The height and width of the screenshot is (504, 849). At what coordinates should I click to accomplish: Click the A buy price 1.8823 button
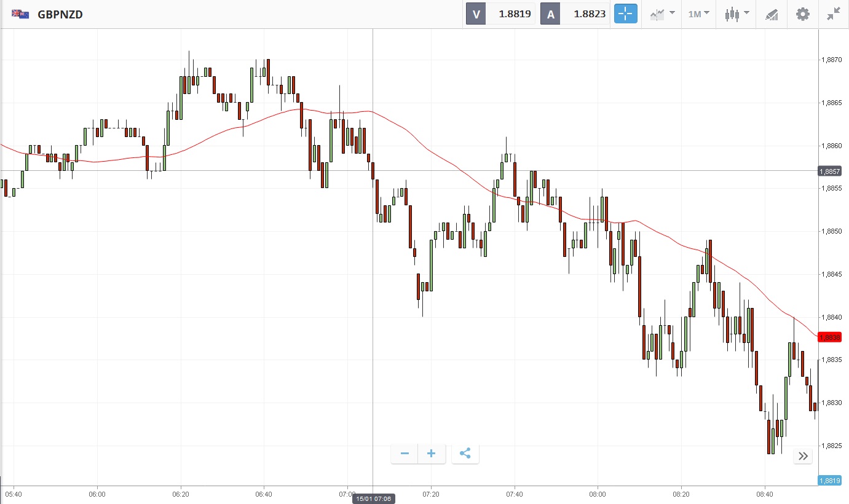point(575,14)
